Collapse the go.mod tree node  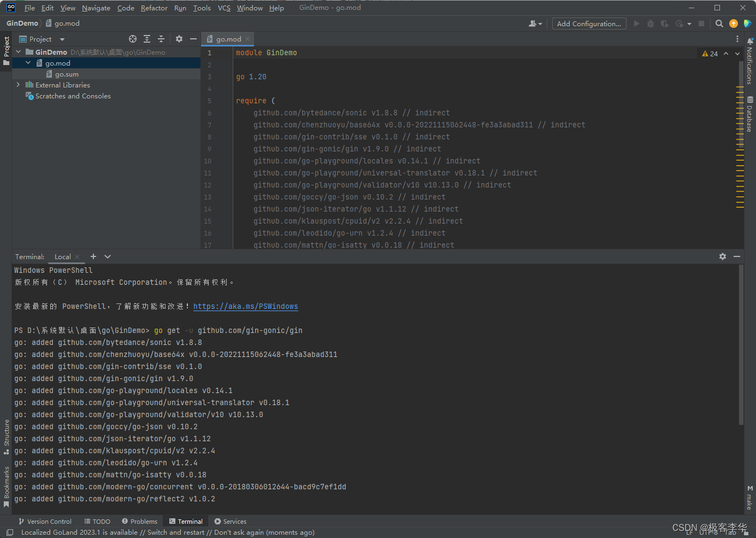point(28,63)
